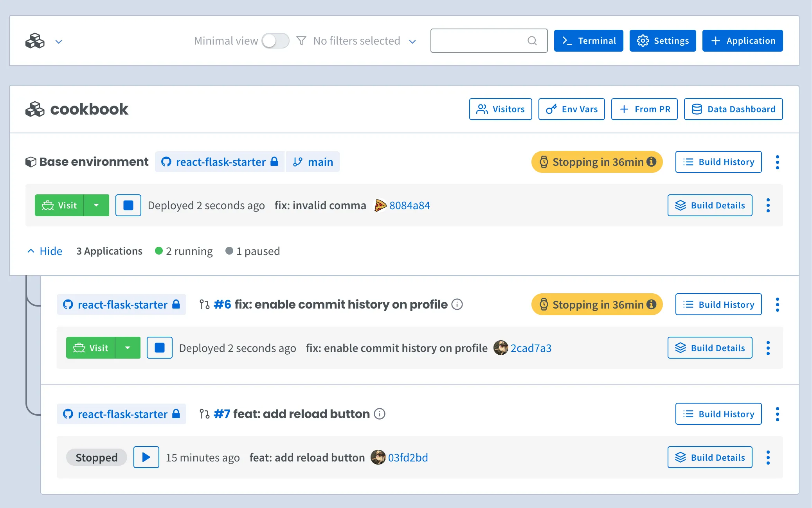Click Stopping in 36min badge on PR #6
The width and height of the screenshot is (812, 508).
click(x=597, y=304)
